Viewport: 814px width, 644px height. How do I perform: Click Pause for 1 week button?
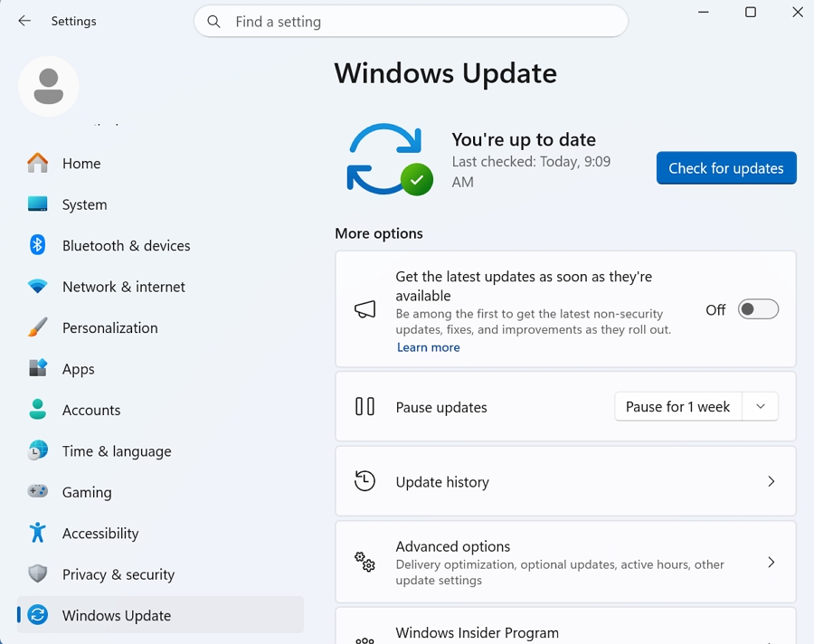tap(677, 407)
